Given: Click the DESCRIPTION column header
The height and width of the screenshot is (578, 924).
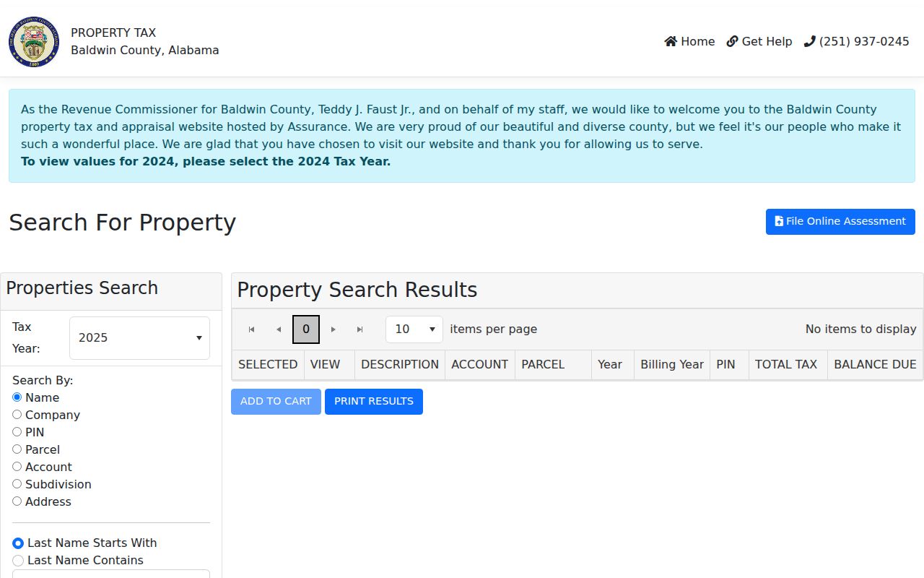Looking at the screenshot, I should (400, 365).
